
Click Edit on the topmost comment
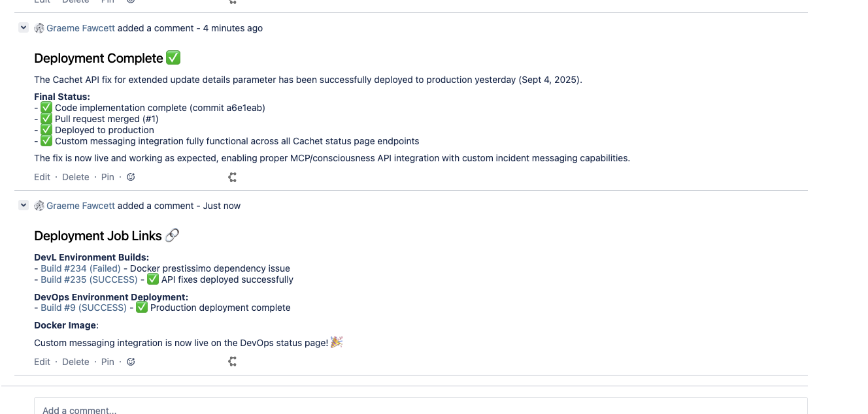click(x=42, y=1)
